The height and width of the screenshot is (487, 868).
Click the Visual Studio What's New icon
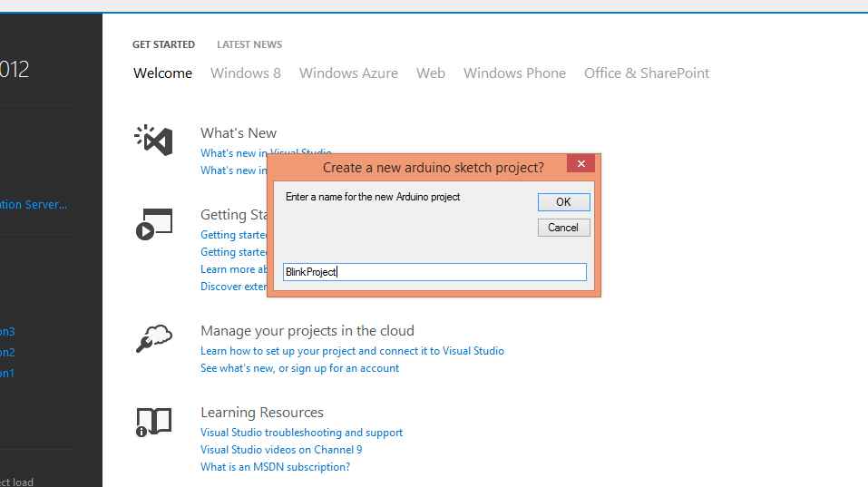click(x=153, y=140)
